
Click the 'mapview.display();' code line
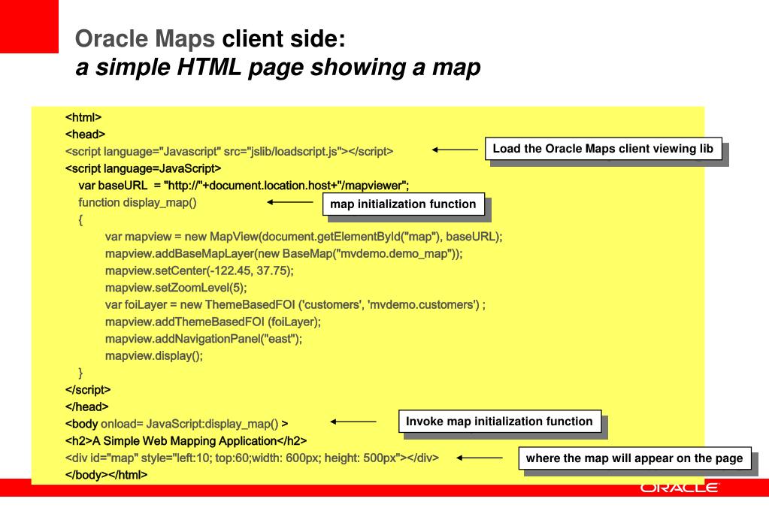[x=154, y=356]
